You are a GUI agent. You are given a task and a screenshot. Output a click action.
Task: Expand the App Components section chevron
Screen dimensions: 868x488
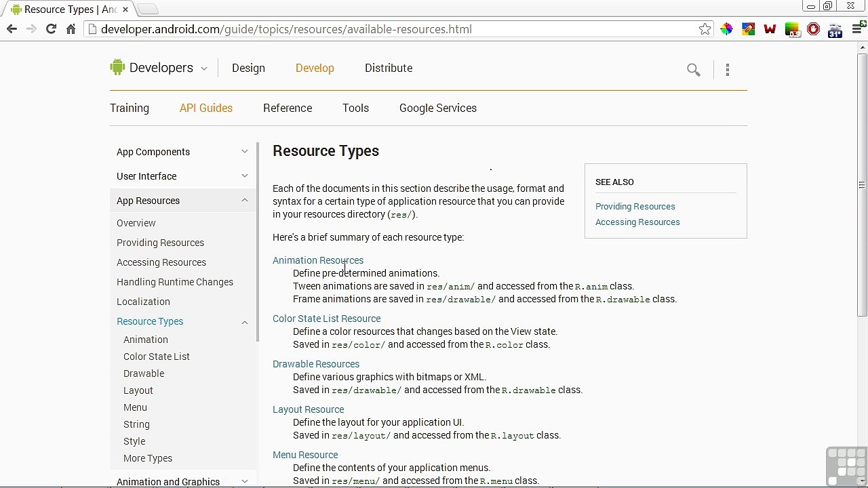245,152
